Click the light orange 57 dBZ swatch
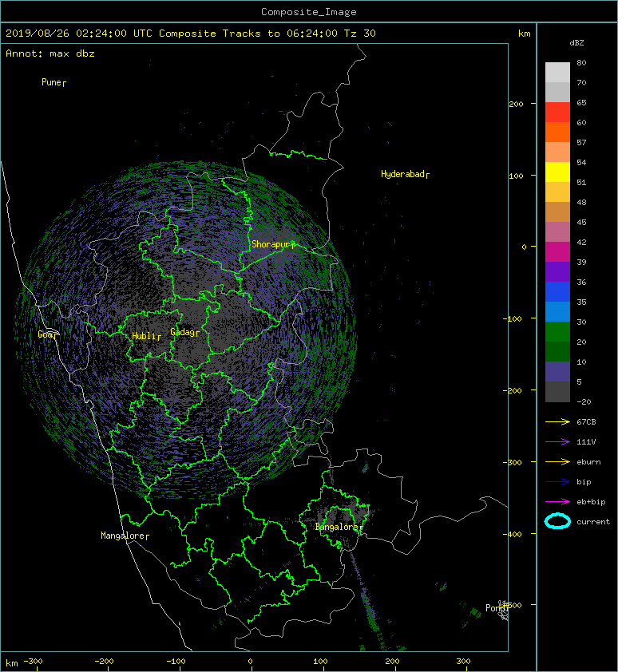The height and width of the screenshot is (672, 618). pos(557,152)
